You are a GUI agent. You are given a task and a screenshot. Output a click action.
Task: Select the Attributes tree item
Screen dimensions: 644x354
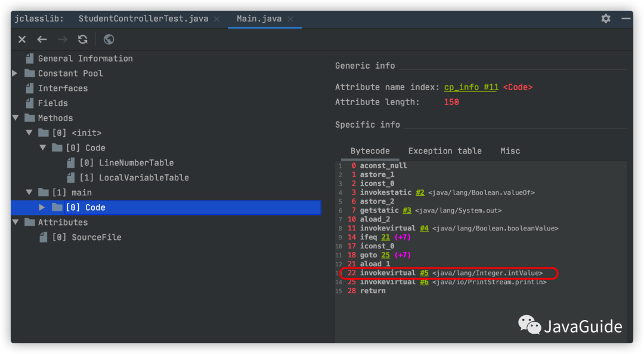[63, 223]
